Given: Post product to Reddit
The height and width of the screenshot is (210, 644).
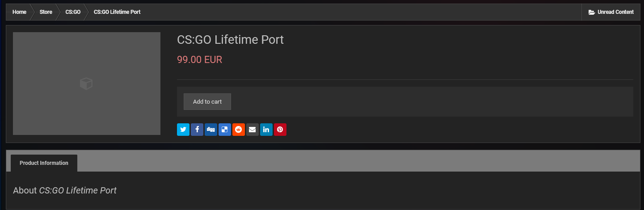Looking at the screenshot, I should tap(239, 130).
